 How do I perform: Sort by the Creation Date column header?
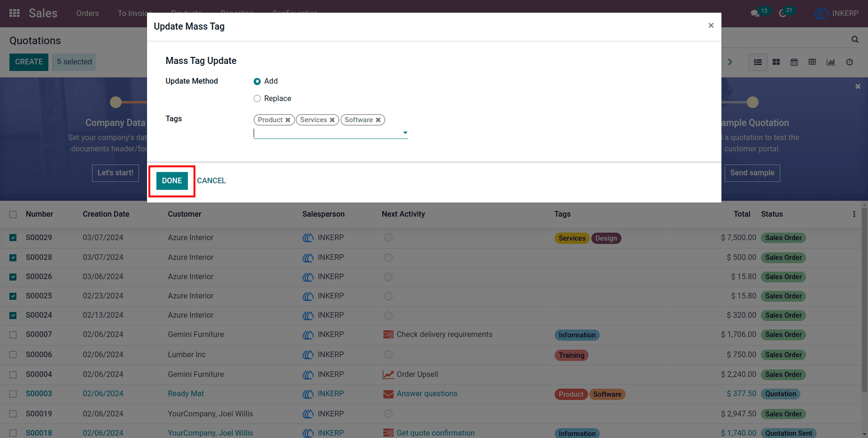pos(106,214)
